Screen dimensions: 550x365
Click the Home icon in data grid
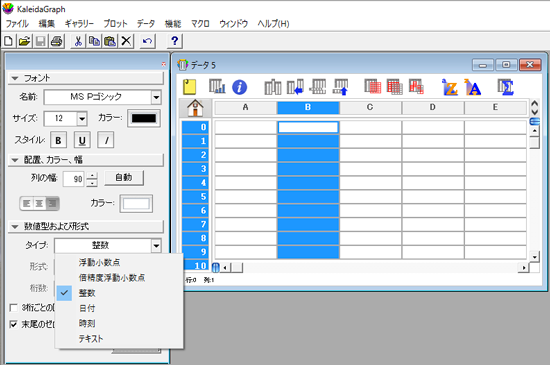point(195,107)
